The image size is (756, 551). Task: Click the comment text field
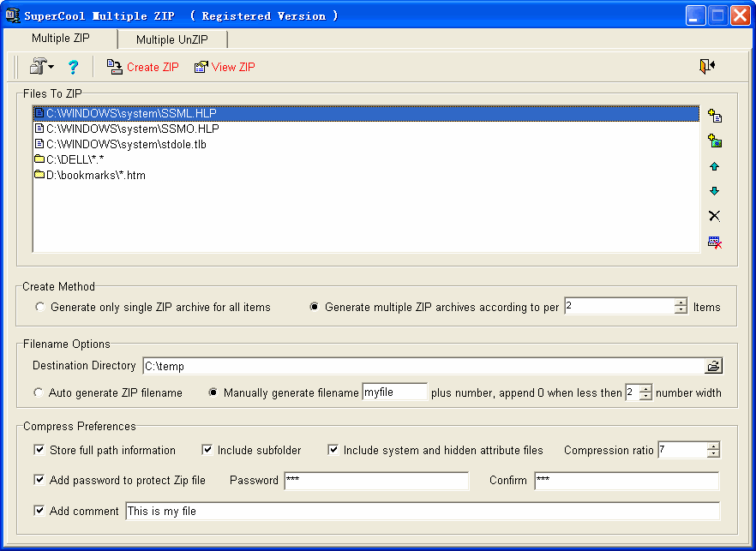[423, 511]
